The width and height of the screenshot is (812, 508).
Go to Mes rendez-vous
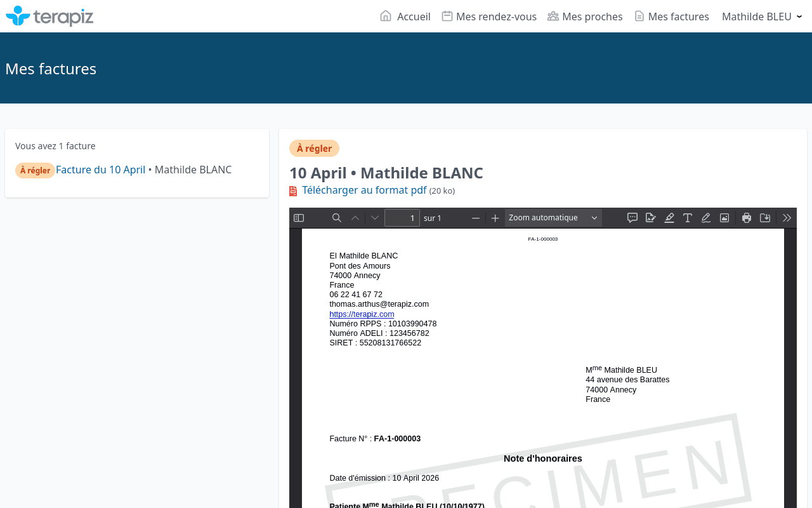pos(489,17)
